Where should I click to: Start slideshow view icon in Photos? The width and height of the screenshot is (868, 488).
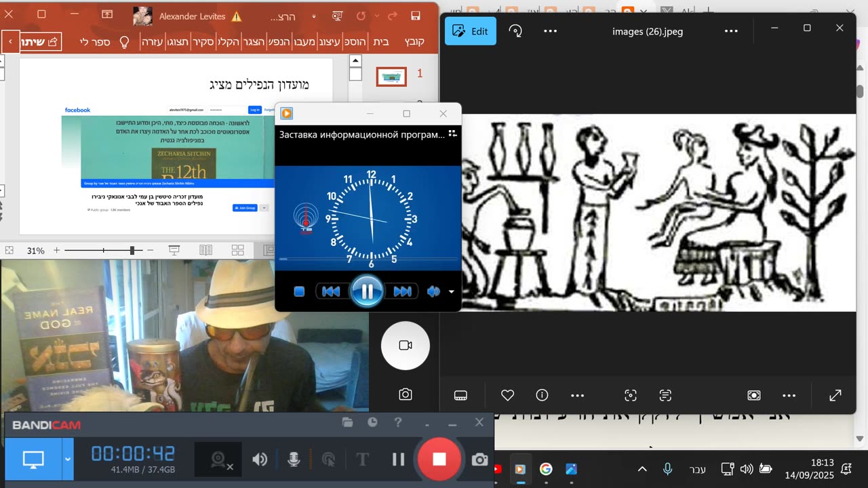(753, 395)
